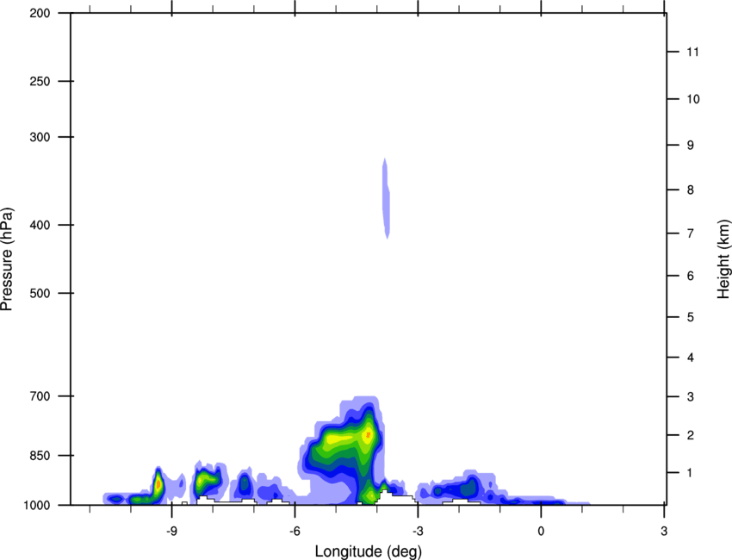Image resolution: width=732 pixels, height=560 pixels.
Task: Click the 0 longitude tick label
Action: (x=541, y=531)
